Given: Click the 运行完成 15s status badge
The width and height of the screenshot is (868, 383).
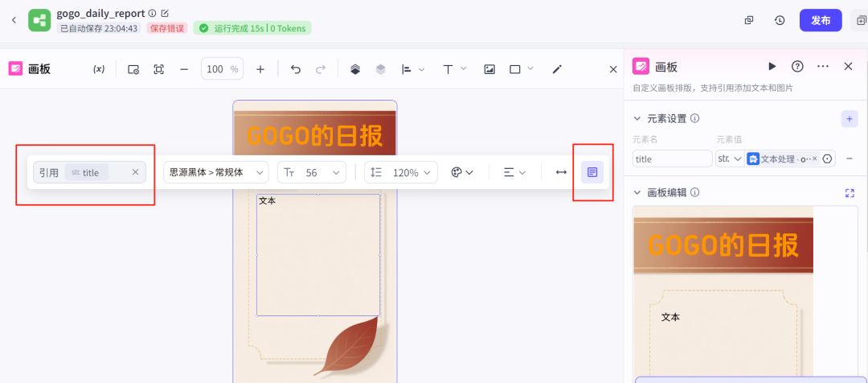Looking at the screenshot, I should click(252, 28).
